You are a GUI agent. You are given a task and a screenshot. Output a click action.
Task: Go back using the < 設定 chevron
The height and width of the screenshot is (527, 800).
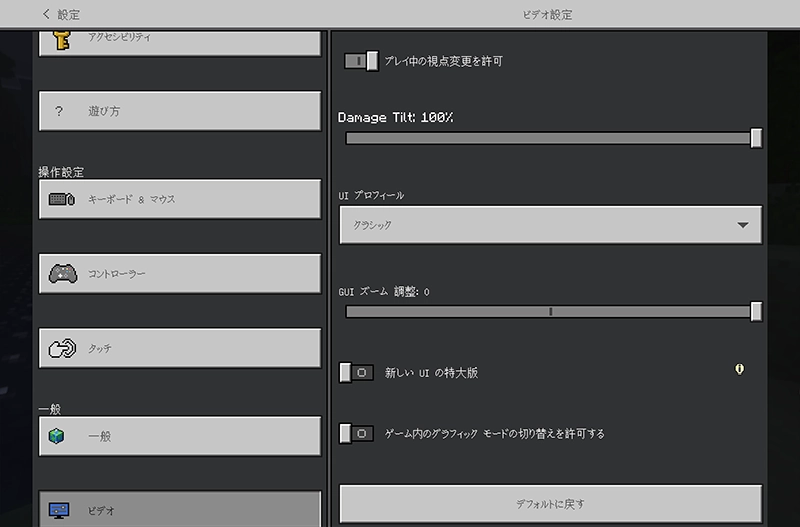pos(47,14)
